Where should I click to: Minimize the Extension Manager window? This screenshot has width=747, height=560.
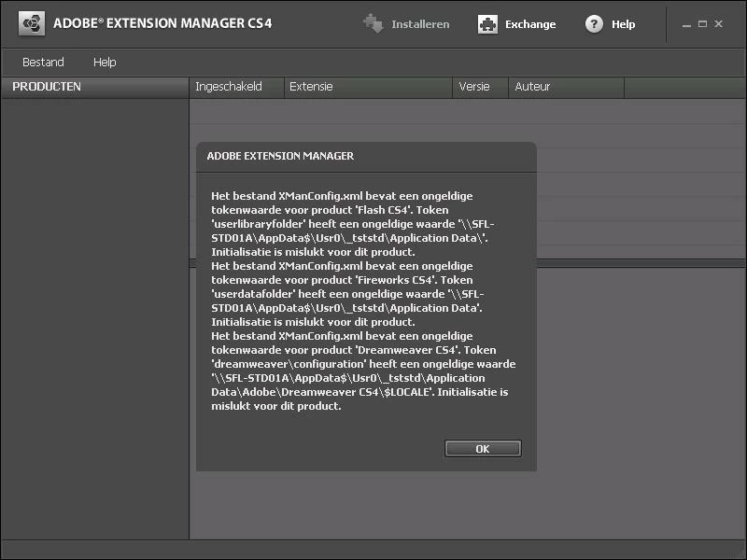pos(686,24)
